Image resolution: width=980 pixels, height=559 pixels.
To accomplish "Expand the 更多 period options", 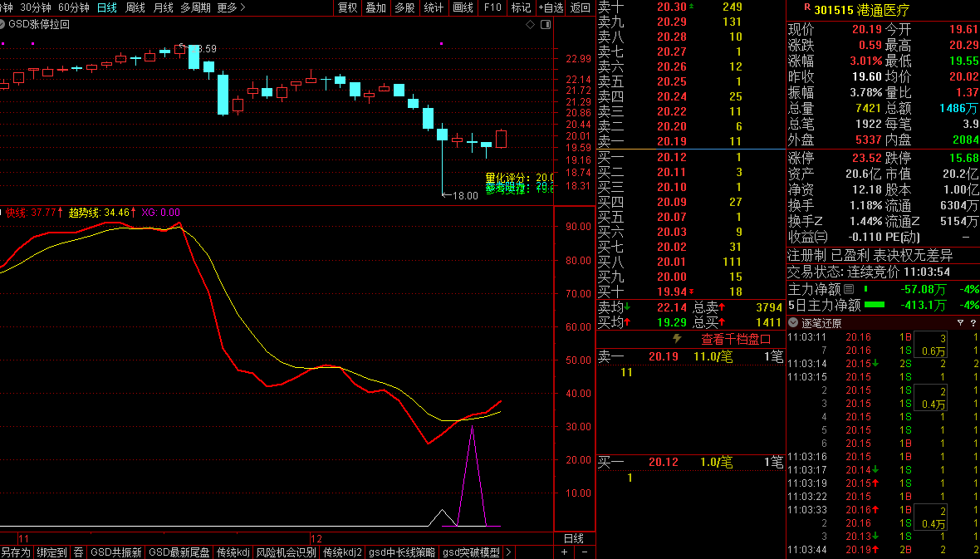I will pyautogui.click(x=231, y=7).
